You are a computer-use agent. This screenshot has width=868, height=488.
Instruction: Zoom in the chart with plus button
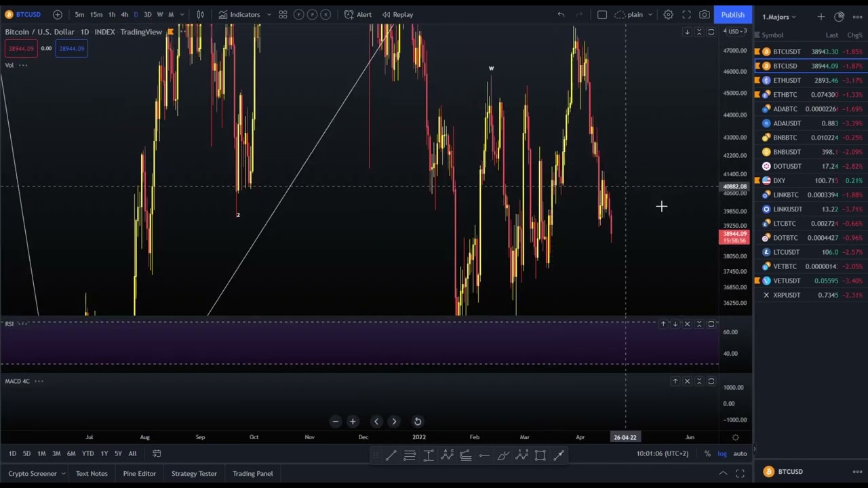[353, 422]
